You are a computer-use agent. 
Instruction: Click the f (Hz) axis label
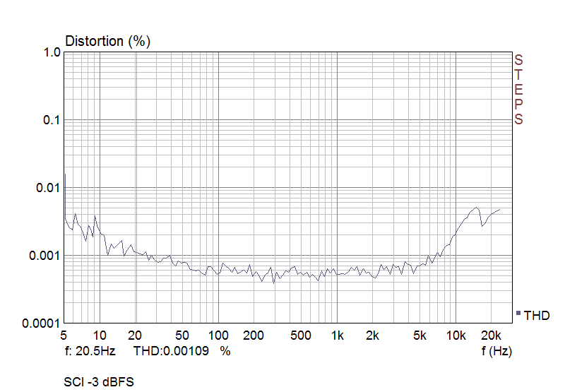[496, 350]
